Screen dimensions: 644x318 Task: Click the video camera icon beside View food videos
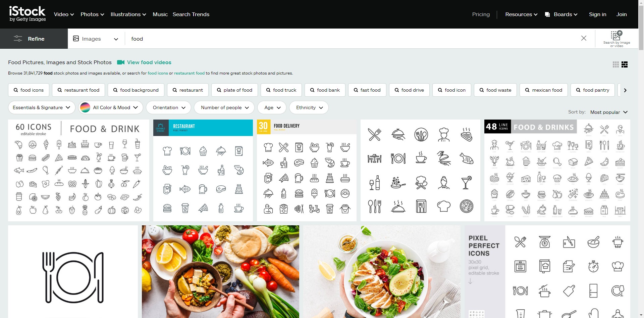point(121,62)
